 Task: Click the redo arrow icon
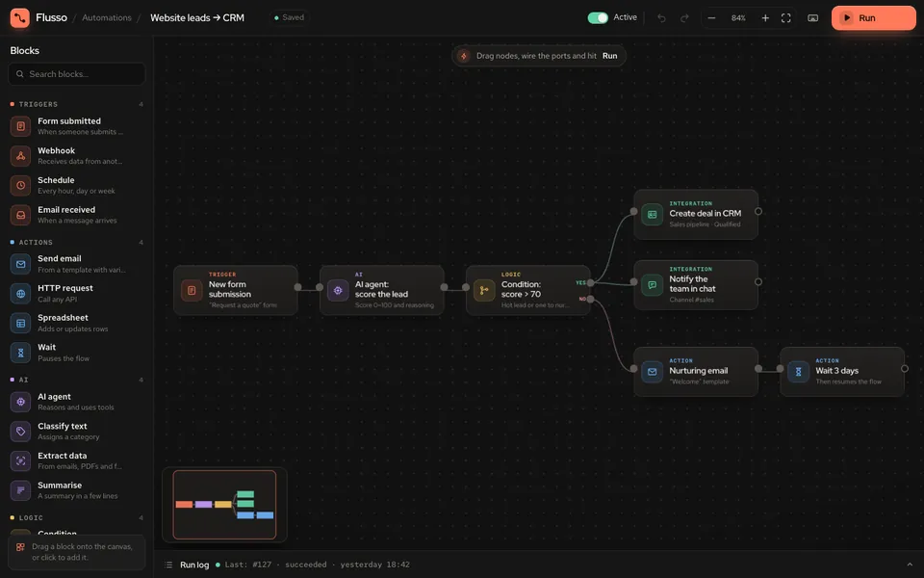coord(684,18)
